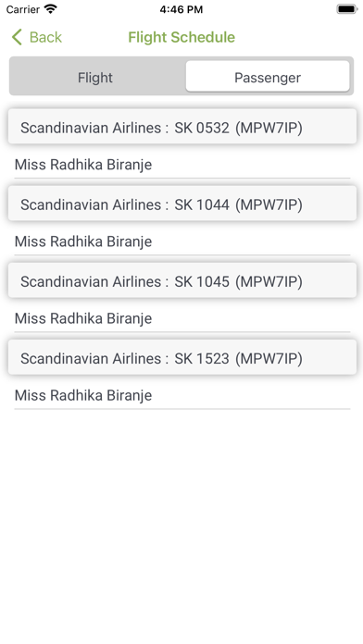The image size is (363, 644).
Task: Tap the battery indicator icon
Action: tap(346, 9)
